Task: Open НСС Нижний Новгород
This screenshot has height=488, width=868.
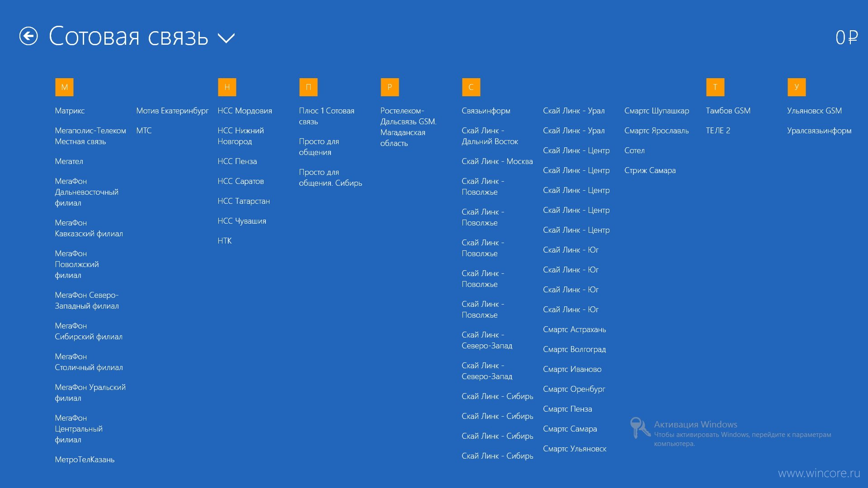Action: point(241,136)
